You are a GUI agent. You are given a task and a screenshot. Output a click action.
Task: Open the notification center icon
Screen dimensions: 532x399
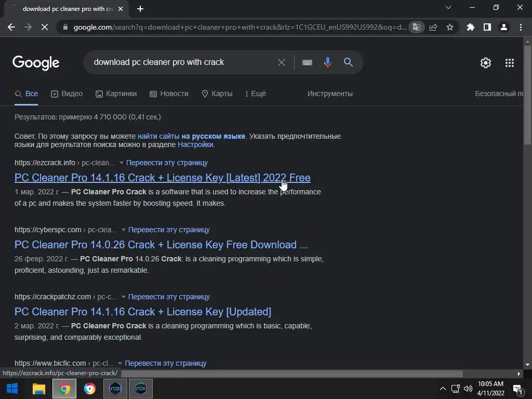click(x=517, y=389)
